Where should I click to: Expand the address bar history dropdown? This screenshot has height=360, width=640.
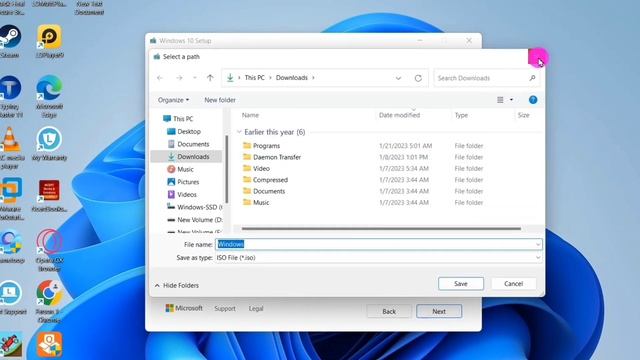(x=398, y=78)
